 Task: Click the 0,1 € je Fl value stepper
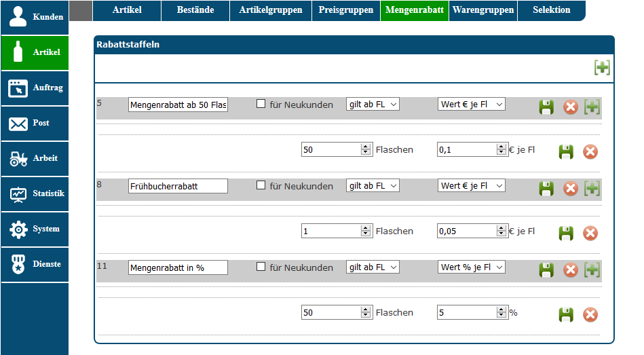(x=501, y=149)
